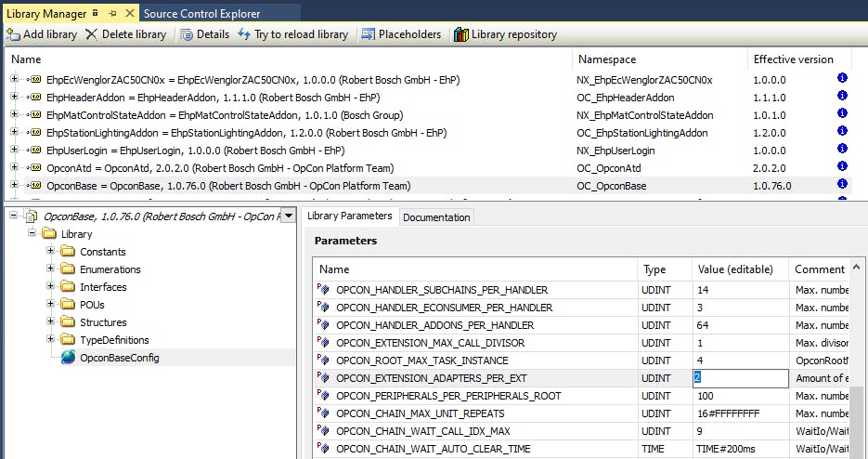This screenshot has width=868, height=459.
Task: Edit the OPCON_EXTENSION_ADAPTERS_PER_EXT value field
Action: tap(741, 378)
